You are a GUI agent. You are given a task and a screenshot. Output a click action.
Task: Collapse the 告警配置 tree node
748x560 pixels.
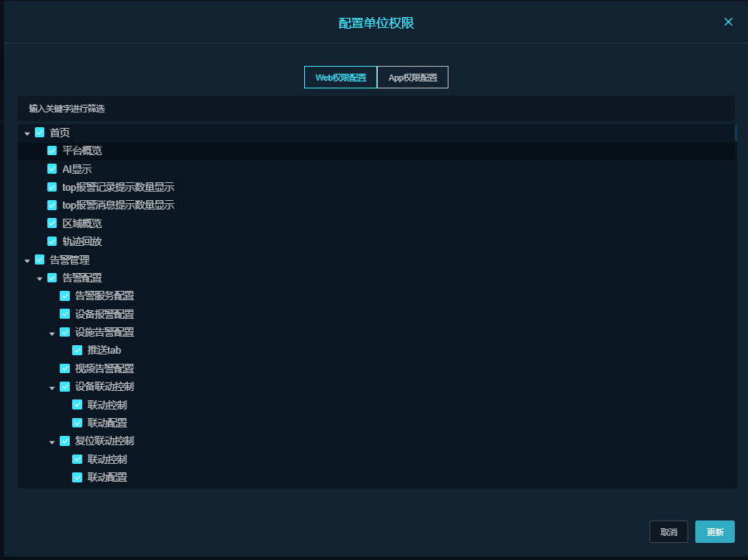(40, 279)
